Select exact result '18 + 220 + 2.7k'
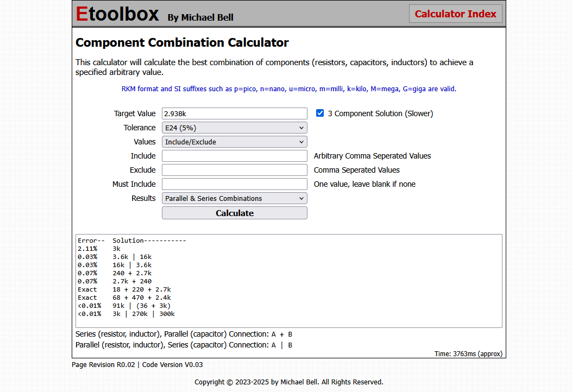Screen dimensions: 572x392 pyautogui.click(x=142, y=289)
